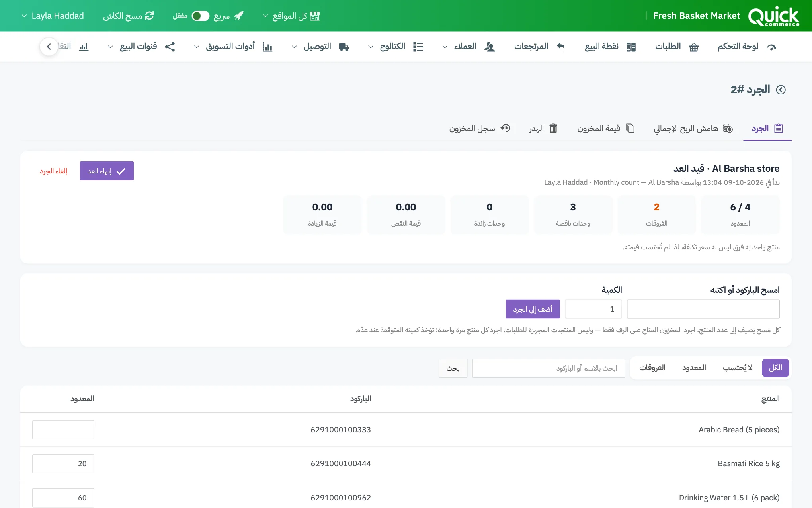Viewport: 812px width, 508px height.
Task: Click the rocket icon beside سريع
Action: [239, 16]
